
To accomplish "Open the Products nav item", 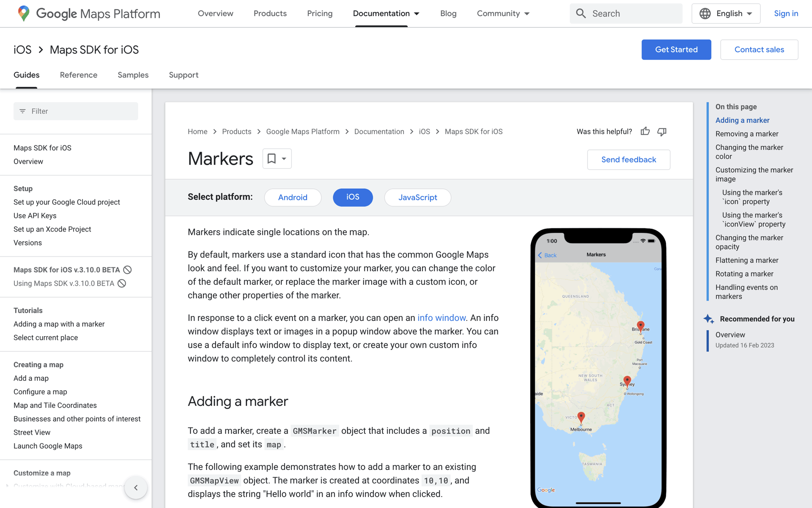I will [270, 14].
